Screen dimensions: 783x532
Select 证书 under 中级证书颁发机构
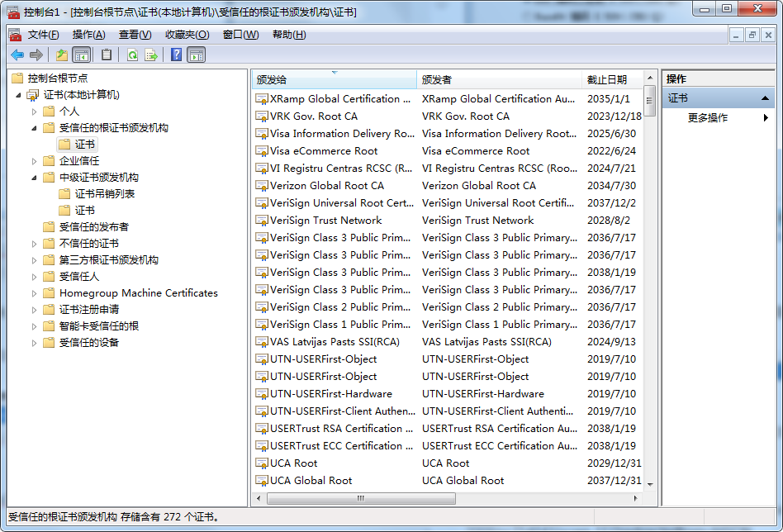click(84, 211)
